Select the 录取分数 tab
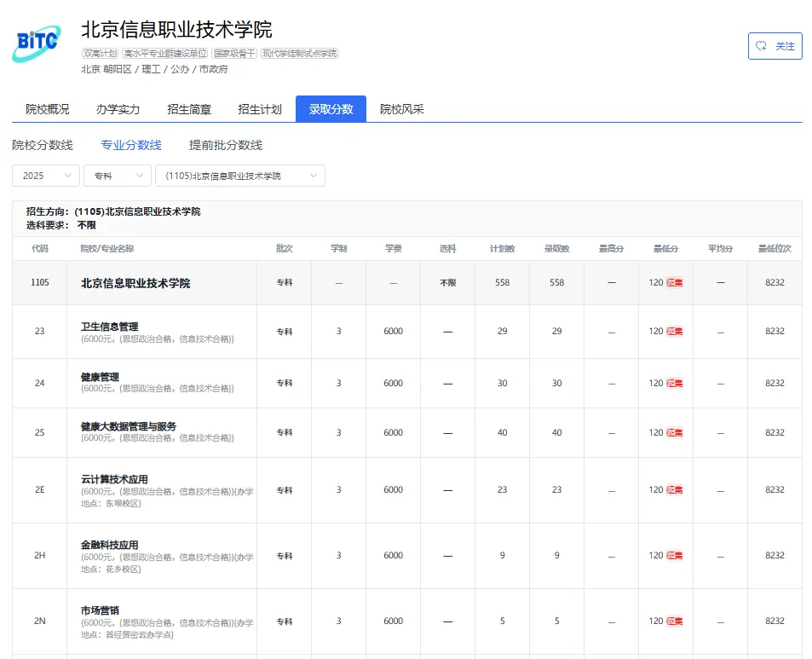Screen dimensions: 812x659 coord(331,109)
